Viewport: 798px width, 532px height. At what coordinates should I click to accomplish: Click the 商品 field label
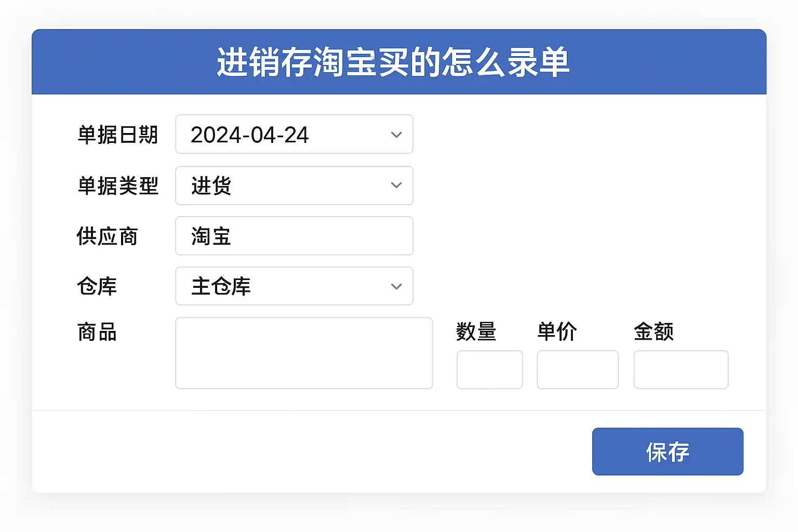[97, 332]
